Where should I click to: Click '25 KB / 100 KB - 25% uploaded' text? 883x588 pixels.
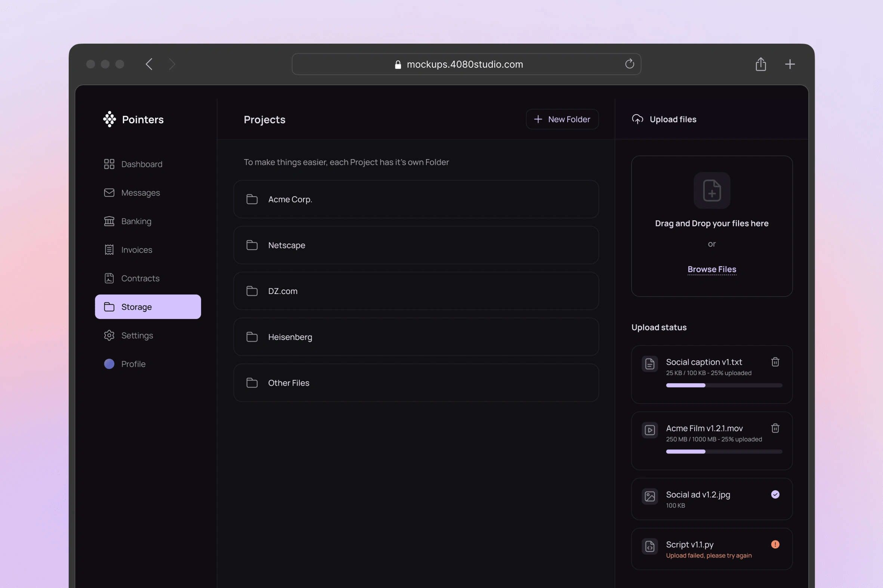(x=708, y=373)
